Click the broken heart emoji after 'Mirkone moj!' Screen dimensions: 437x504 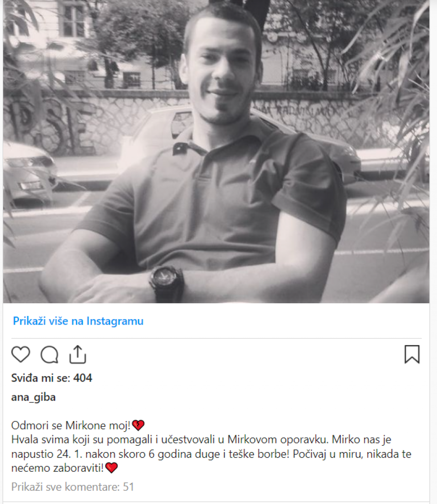point(138,425)
